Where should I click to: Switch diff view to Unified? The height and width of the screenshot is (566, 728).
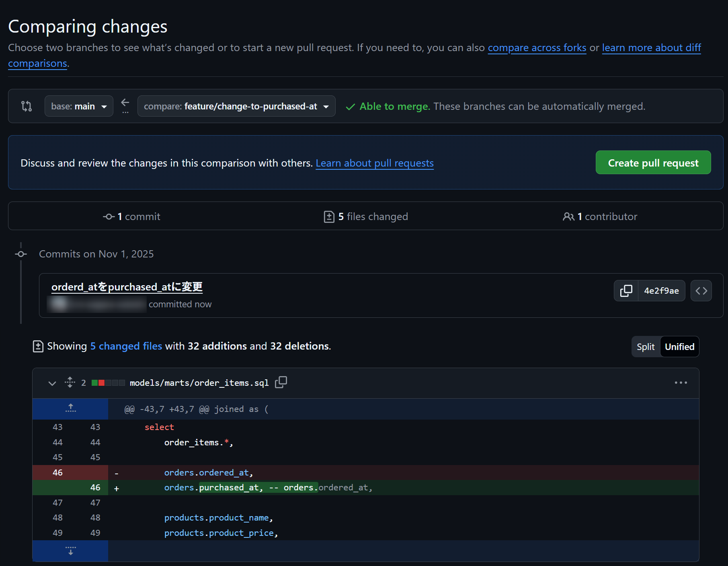(x=679, y=347)
